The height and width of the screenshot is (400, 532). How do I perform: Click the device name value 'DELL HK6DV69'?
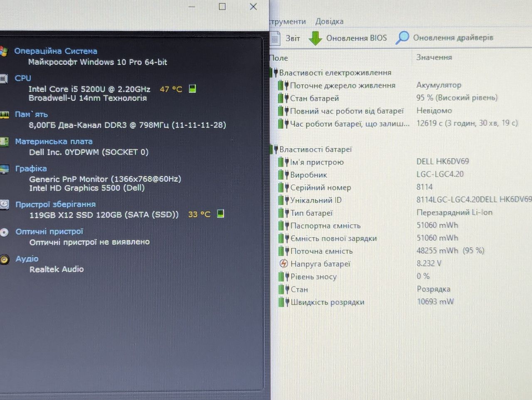tap(442, 161)
